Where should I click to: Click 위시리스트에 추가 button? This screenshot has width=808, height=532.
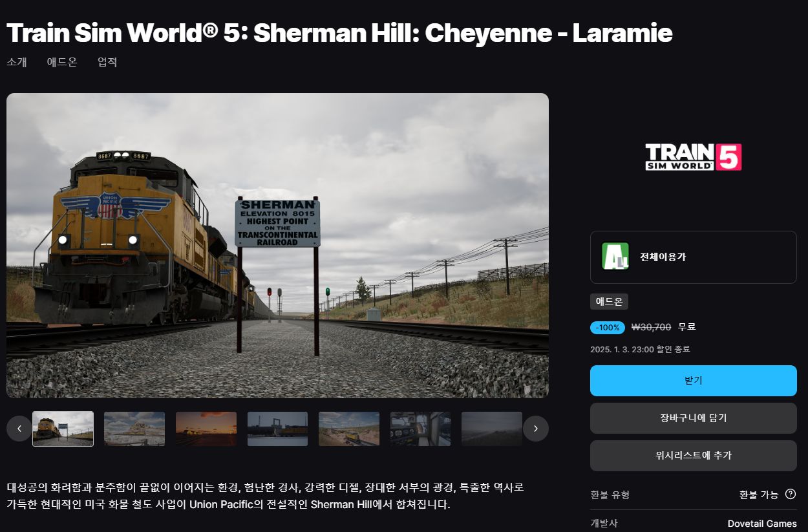tap(693, 456)
